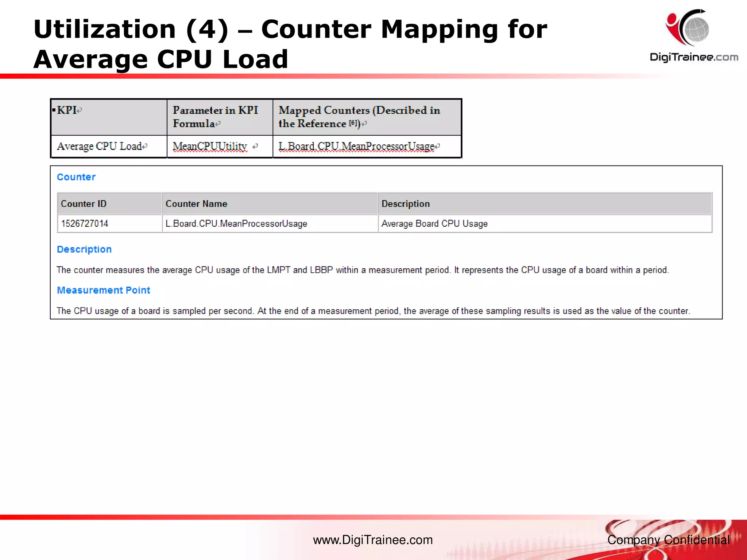Screen dimensions: 747x560
Task: Click the 'Company Confidential' footer text
Action: click(x=668, y=540)
